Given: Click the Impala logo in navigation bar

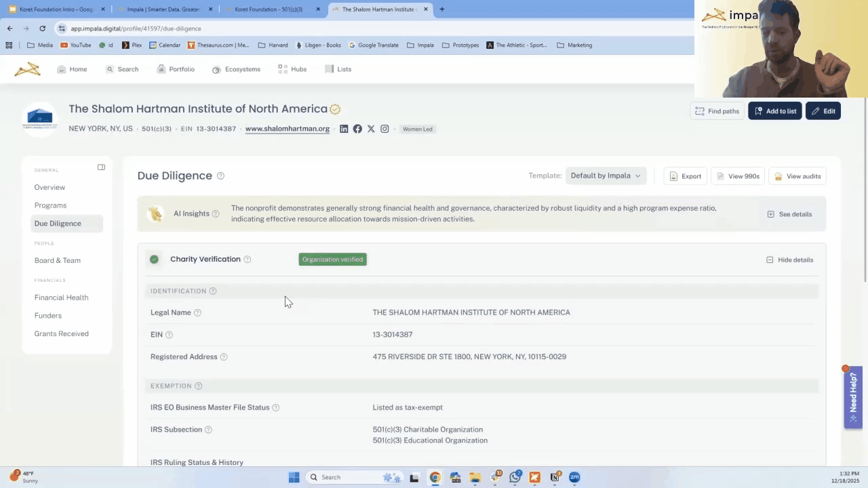Looking at the screenshot, I should tap(28, 69).
